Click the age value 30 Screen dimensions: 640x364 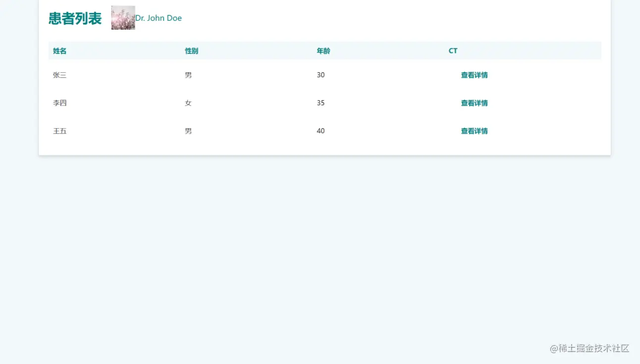pyautogui.click(x=321, y=75)
